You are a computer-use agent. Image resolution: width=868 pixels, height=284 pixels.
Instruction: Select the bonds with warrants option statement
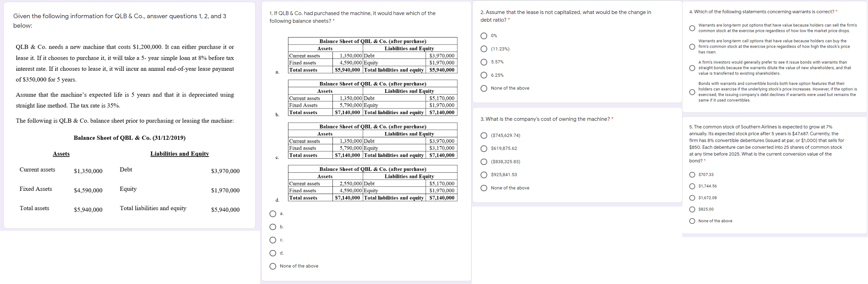pyautogui.click(x=692, y=92)
